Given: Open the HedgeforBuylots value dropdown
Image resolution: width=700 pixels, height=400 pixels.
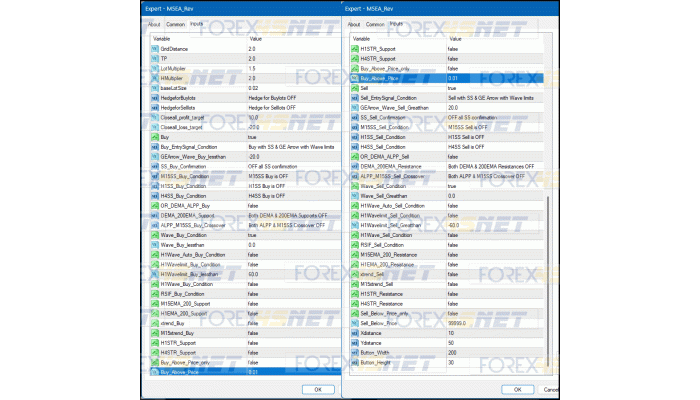Looking at the screenshot, I should pyautogui.click(x=290, y=97).
